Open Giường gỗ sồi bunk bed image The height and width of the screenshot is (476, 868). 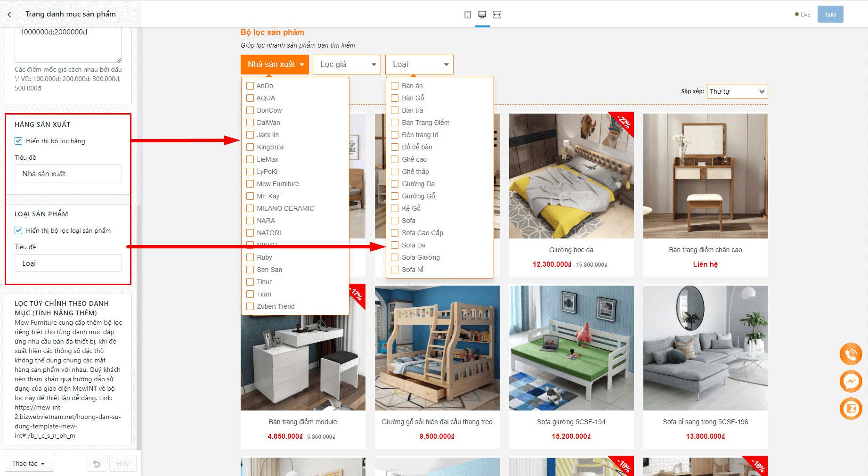(x=437, y=348)
